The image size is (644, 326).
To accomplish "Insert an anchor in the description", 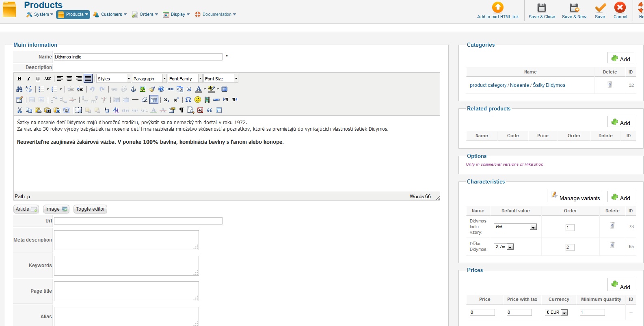I will [x=133, y=89].
